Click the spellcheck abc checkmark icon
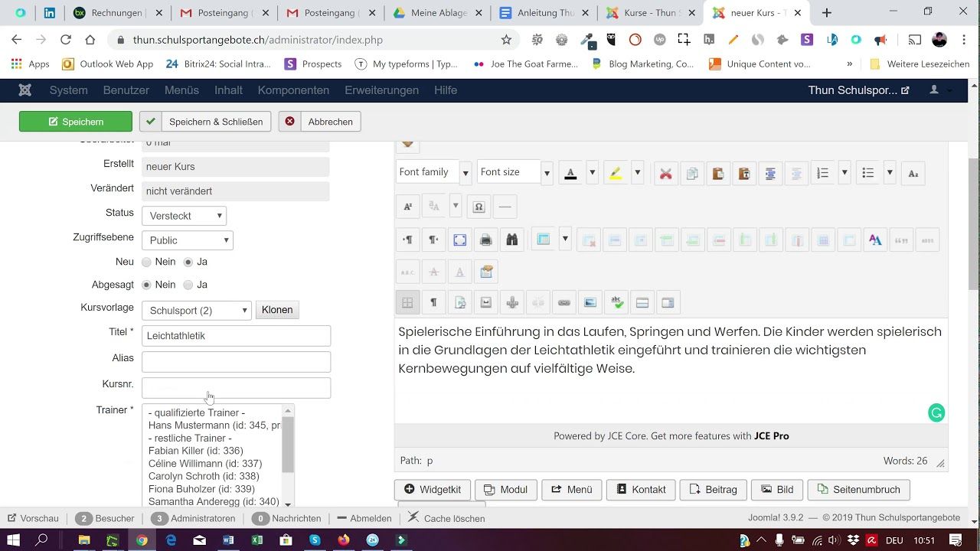This screenshot has height=551, width=980. click(616, 303)
